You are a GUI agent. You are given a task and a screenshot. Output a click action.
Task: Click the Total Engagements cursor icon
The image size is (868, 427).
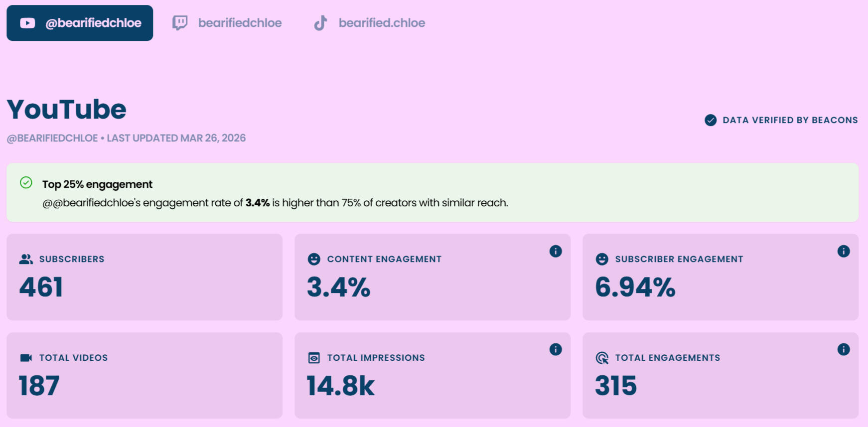602,358
